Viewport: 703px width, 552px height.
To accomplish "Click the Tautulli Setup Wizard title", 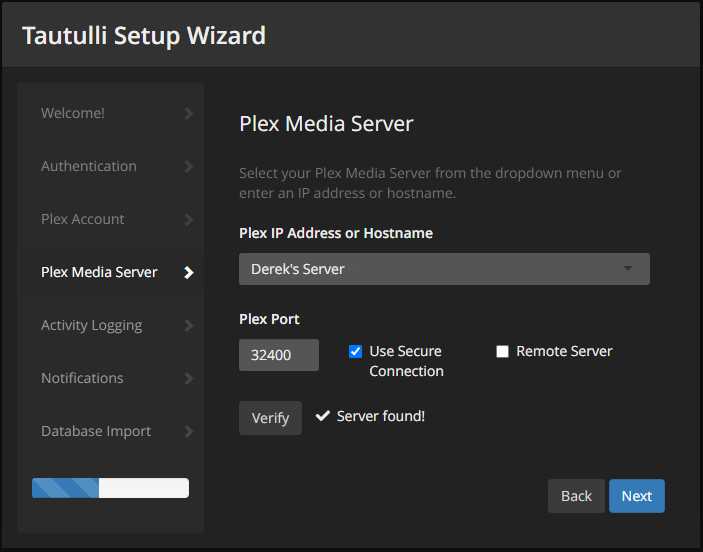I will pyautogui.click(x=144, y=35).
